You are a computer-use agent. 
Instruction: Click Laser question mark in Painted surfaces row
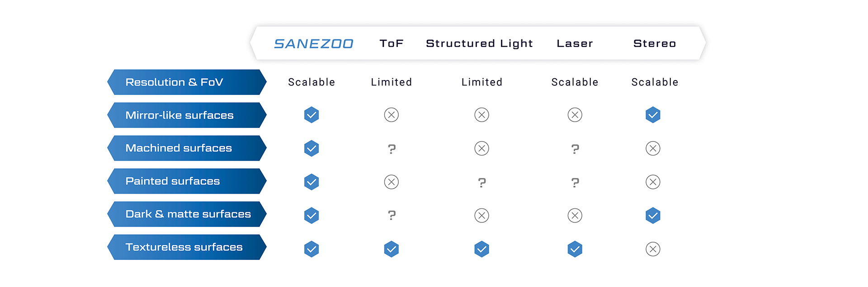[575, 183]
